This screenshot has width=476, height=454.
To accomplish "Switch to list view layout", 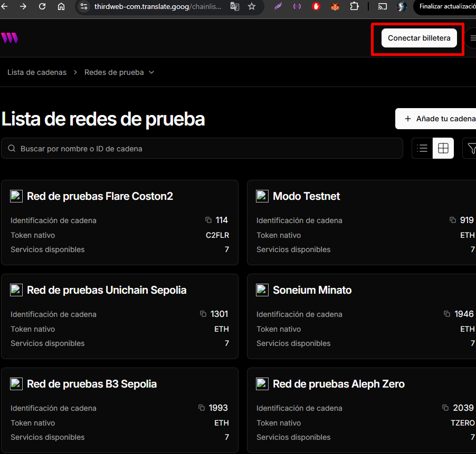I will tap(422, 148).
